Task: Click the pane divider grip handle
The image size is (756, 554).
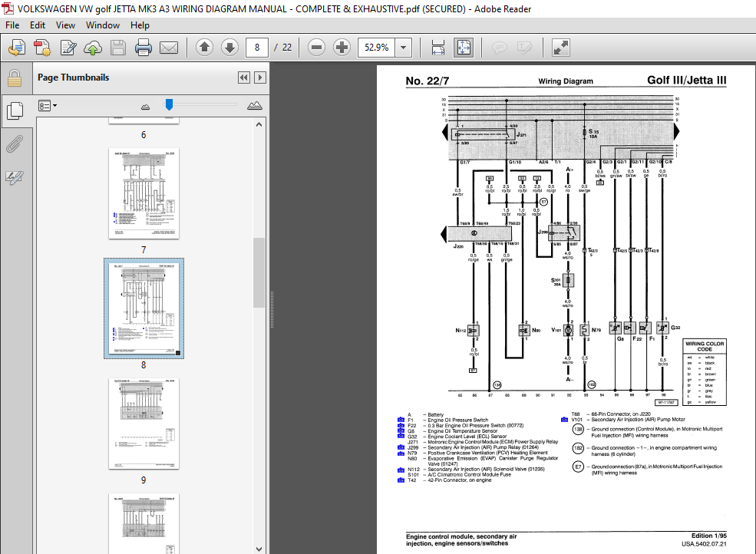Action: coord(272,309)
